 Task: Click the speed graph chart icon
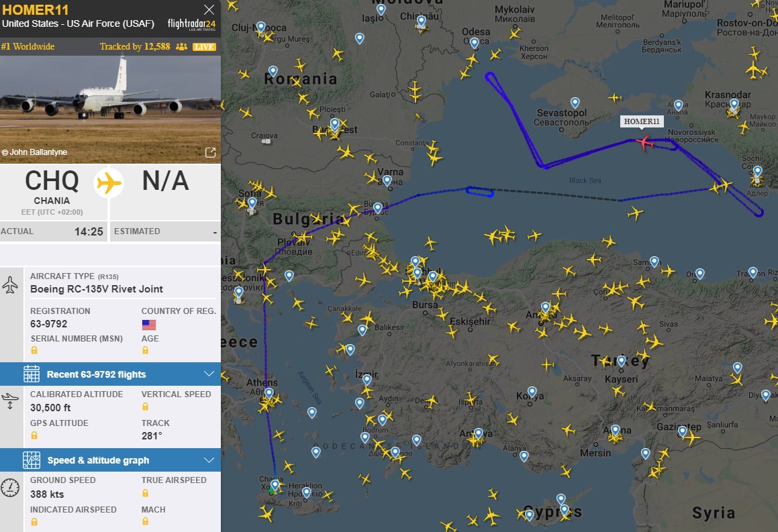coord(32,460)
